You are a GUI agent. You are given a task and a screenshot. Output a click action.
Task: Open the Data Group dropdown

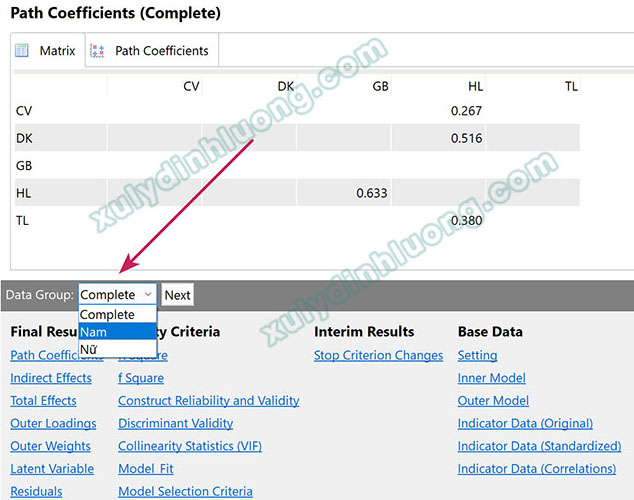(117, 295)
